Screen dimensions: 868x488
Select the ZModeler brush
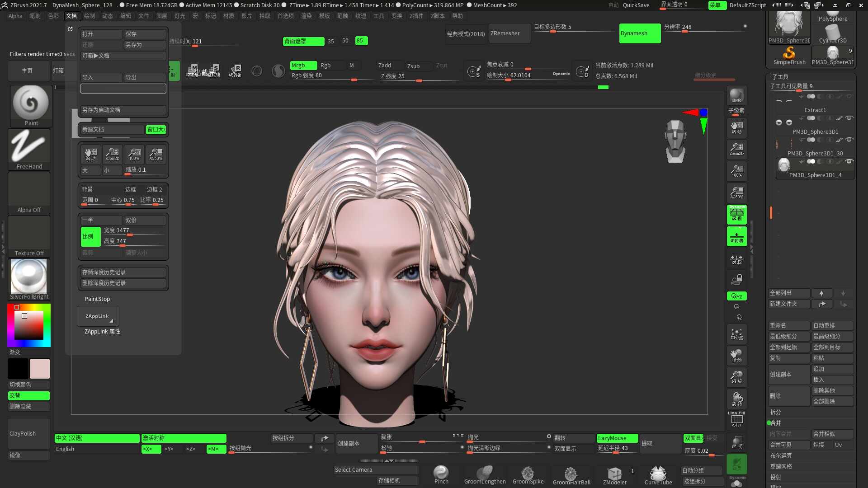[x=615, y=475]
